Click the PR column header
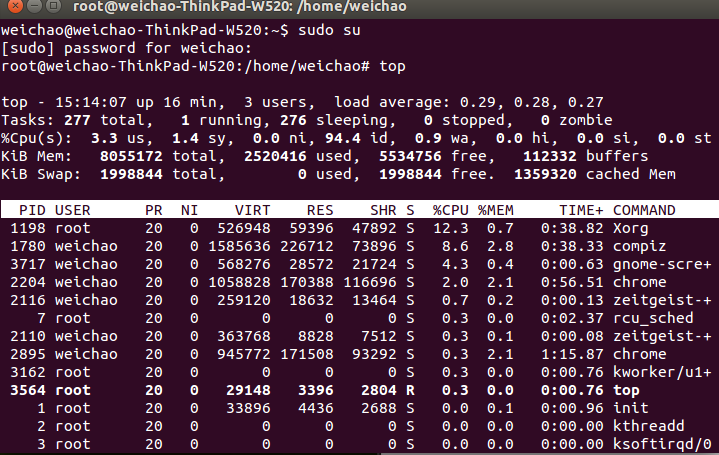Viewport: 719px width, 455px height. 154,210
